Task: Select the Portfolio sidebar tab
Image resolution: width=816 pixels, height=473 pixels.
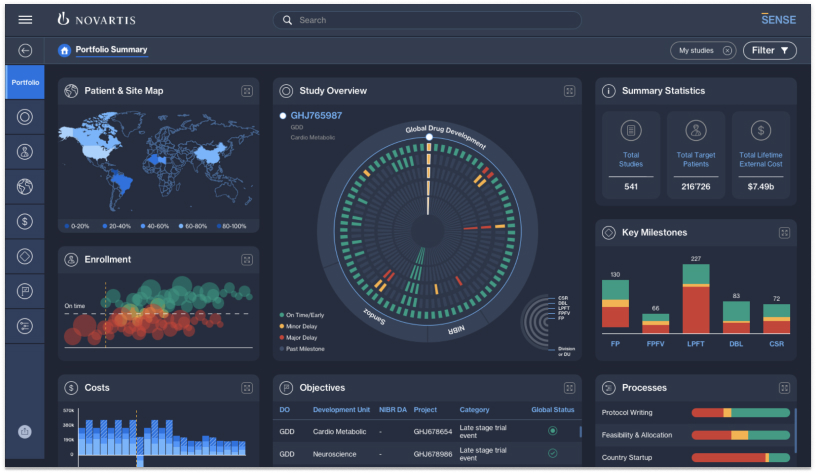Action: coord(25,82)
